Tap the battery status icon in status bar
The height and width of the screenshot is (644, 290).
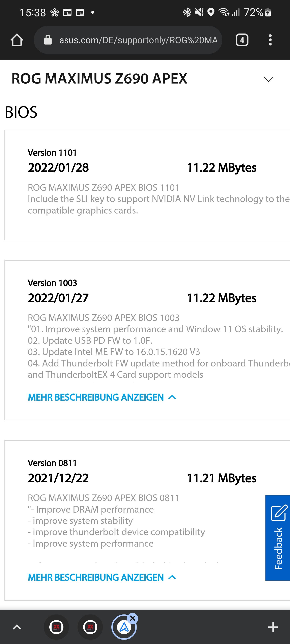(x=268, y=12)
